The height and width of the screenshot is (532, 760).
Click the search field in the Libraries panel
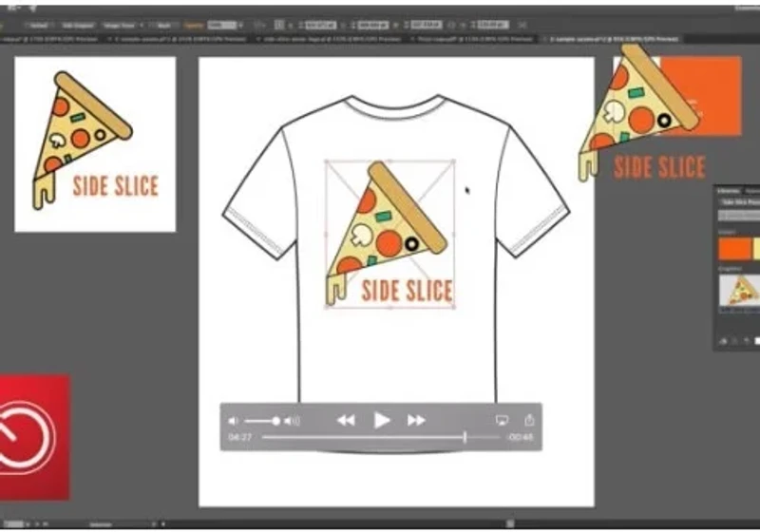739,215
